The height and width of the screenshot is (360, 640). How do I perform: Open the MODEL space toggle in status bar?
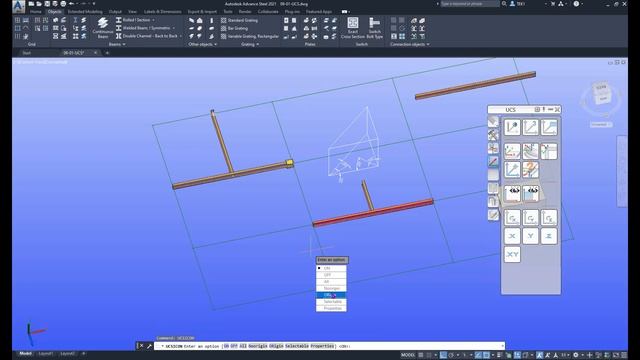click(408, 355)
